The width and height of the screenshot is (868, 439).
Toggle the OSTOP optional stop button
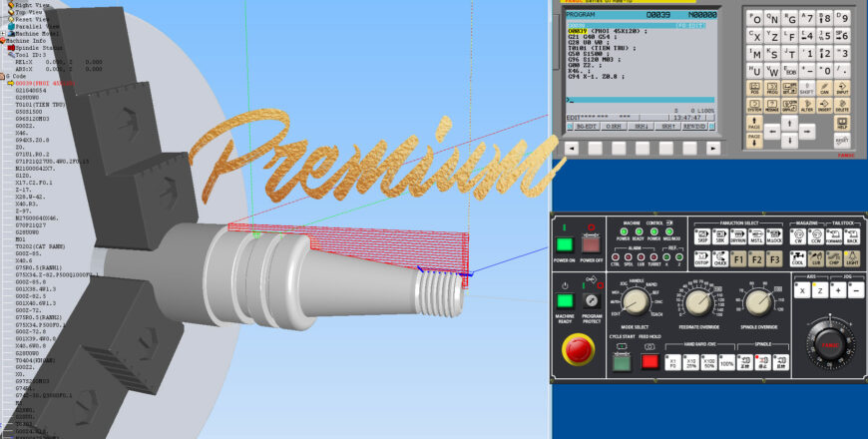pos(702,258)
